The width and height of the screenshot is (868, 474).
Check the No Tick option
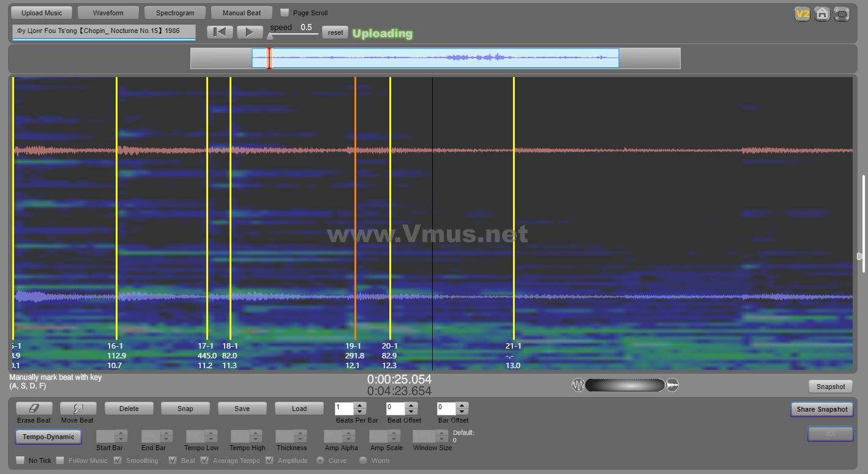point(20,461)
